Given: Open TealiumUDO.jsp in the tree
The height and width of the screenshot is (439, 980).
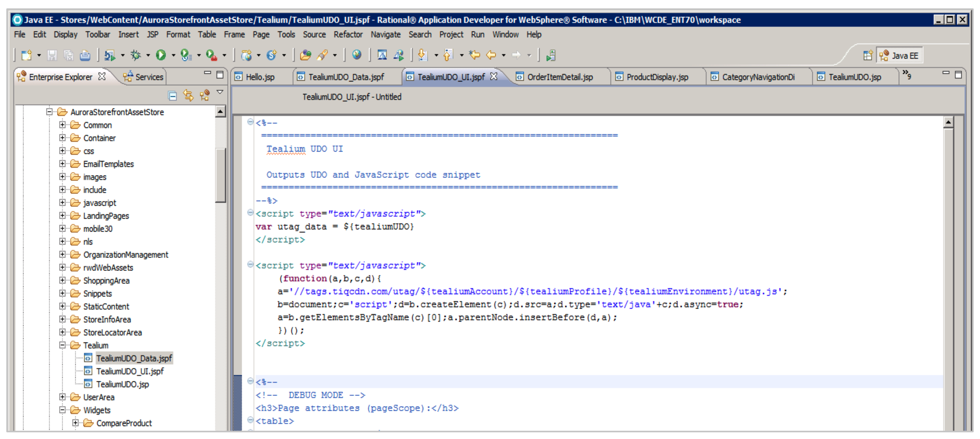Looking at the screenshot, I should pos(122,384).
